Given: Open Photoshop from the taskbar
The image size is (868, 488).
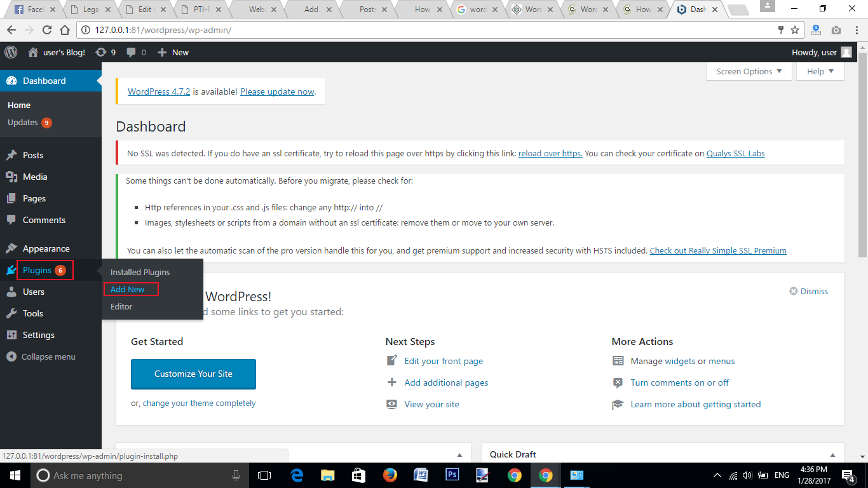Looking at the screenshot, I should (452, 475).
